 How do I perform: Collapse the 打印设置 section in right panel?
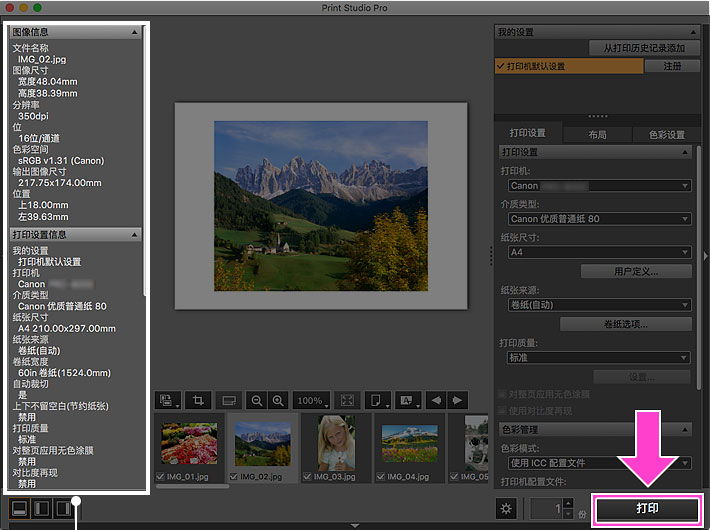tap(685, 152)
